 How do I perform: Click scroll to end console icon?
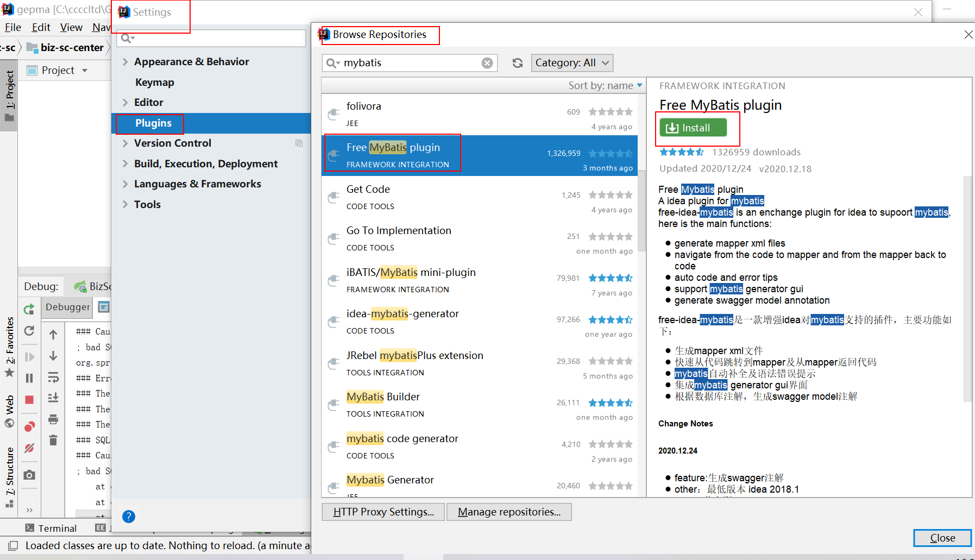click(x=53, y=398)
